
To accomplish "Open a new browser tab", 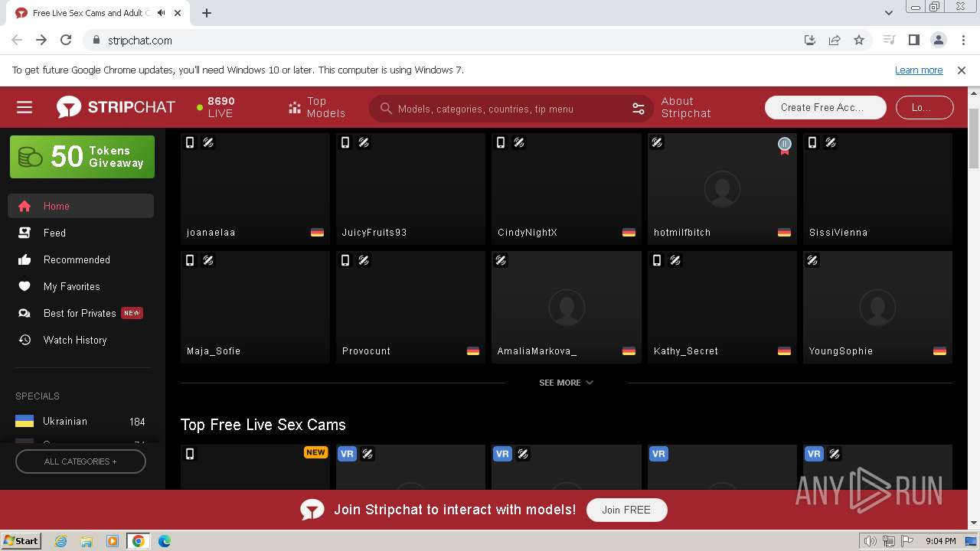I will tap(207, 13).
